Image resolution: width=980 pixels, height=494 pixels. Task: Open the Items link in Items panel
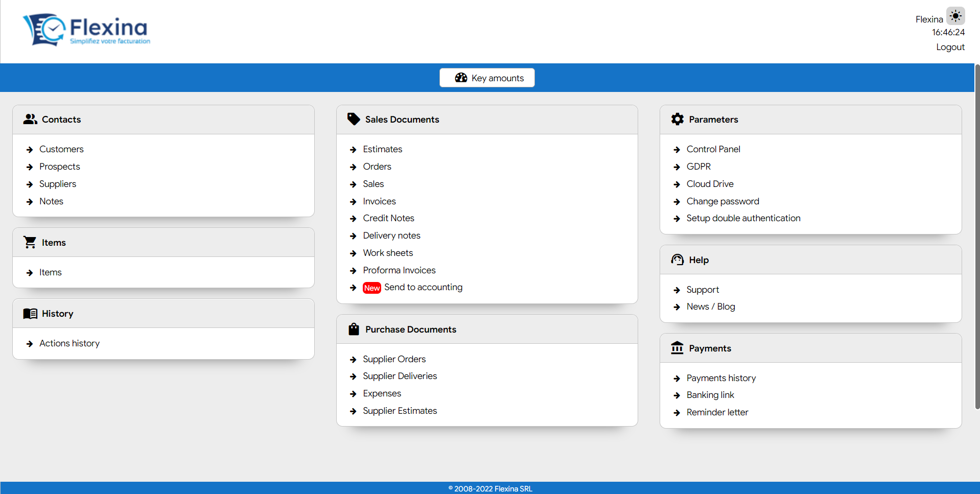click(51, 272)
